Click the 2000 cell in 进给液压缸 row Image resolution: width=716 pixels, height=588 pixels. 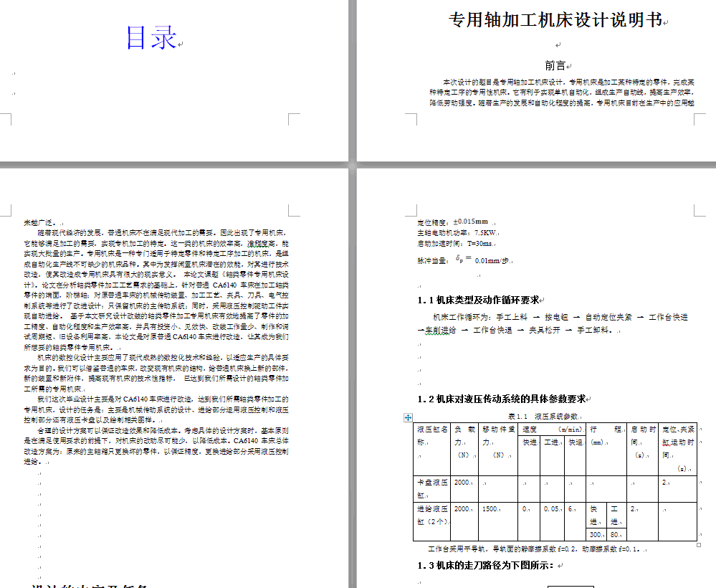click(x=464, y=521)
